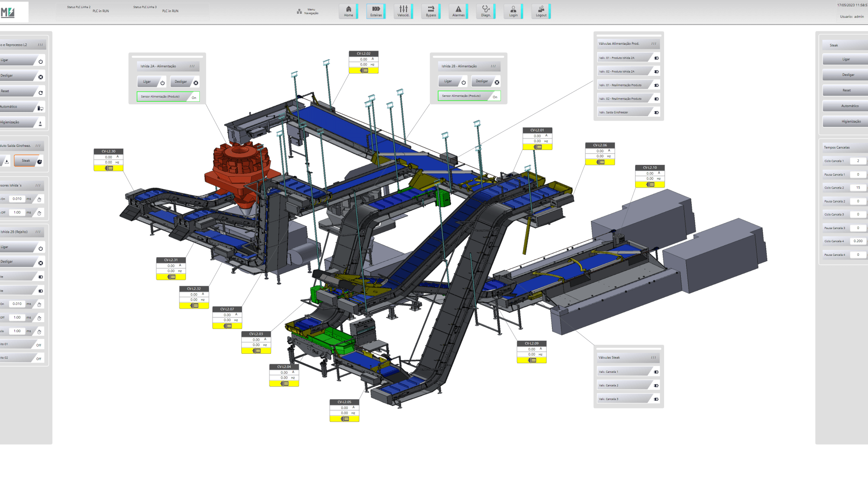
Task: Click power icon of Ishida 2A Ligar
Action: tap(162, 83)
